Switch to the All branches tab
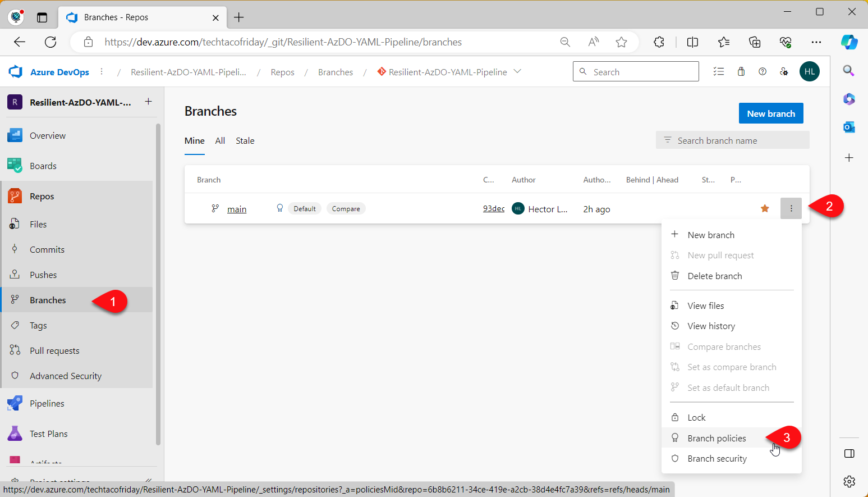 [220, 140]
